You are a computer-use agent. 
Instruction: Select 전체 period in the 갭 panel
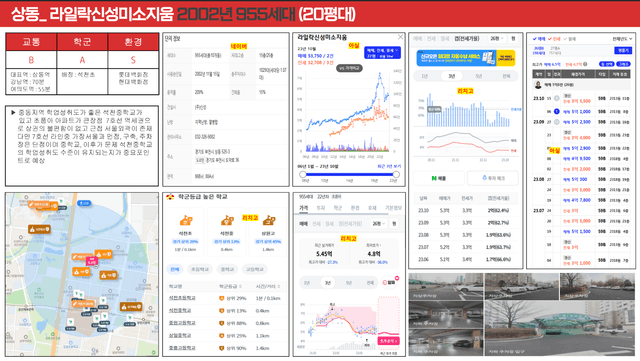[x=506, y=76]
